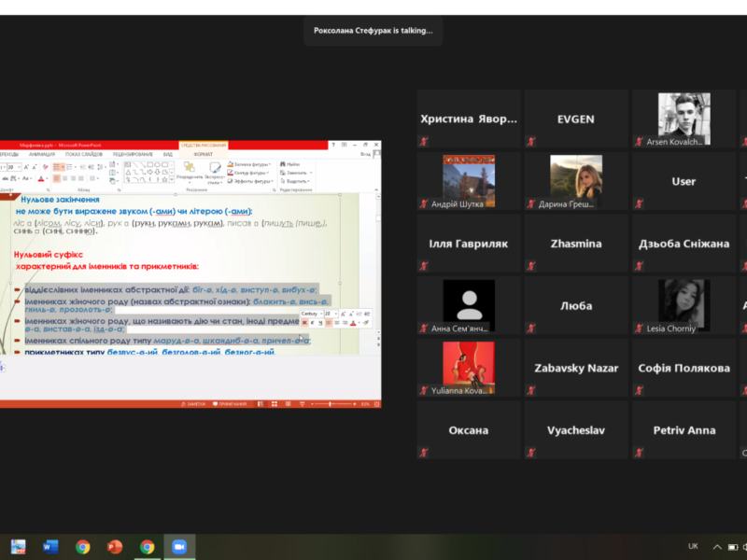747x560 pixels.
Task: Toggle bold in the mini formatting toolbar
Action: point(304,323)
